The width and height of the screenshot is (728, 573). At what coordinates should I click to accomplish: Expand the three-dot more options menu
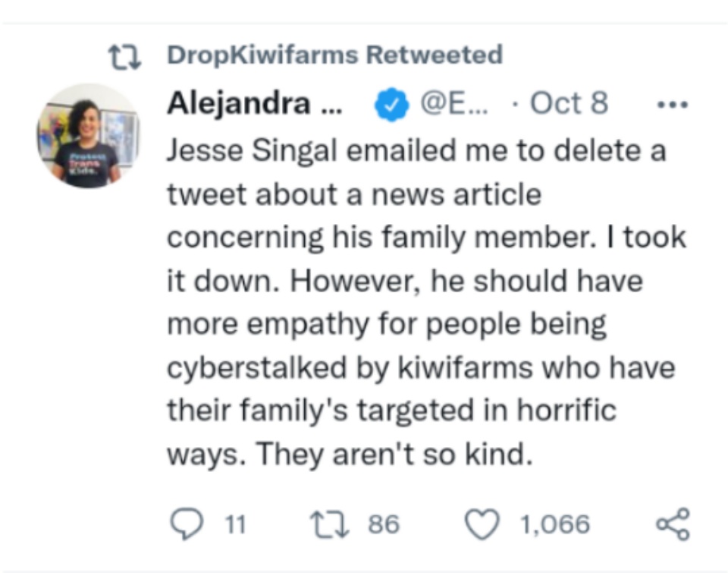tap(673, 105)
